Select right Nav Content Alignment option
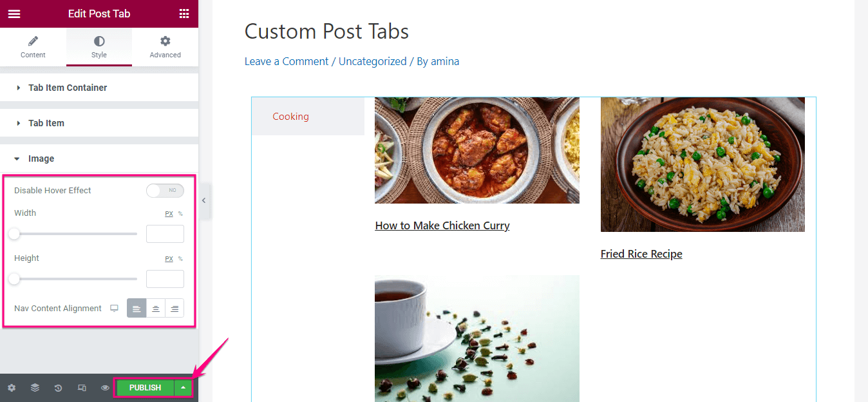 (x=174, y=308)
